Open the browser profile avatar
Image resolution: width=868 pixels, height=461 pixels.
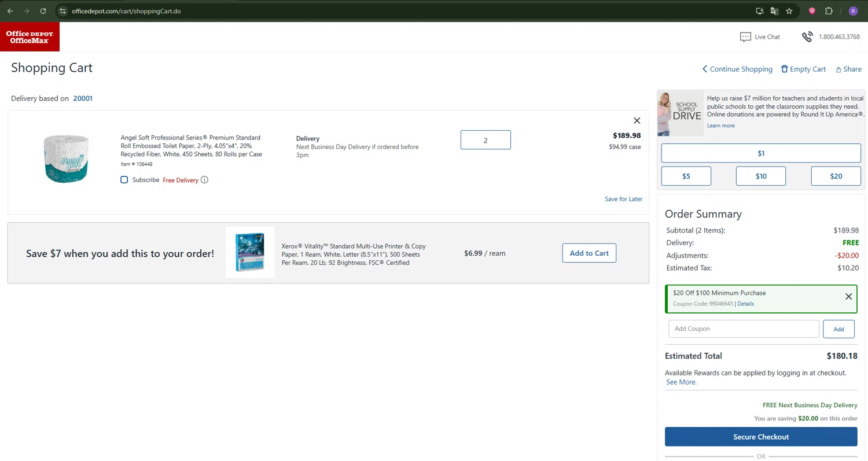853,11
